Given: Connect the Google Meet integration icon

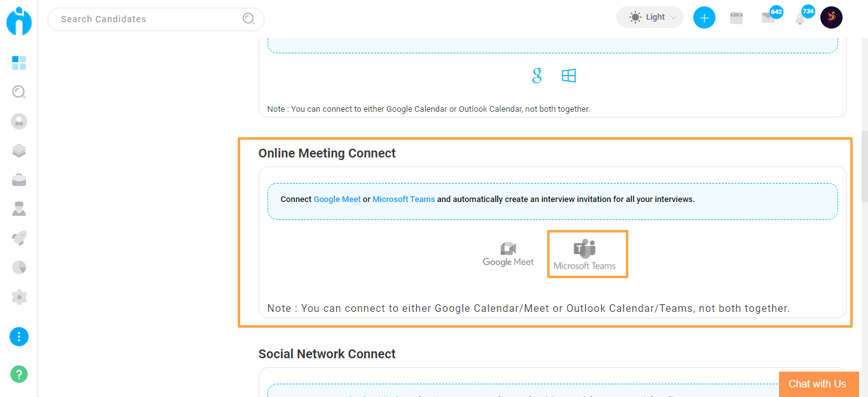Looking at the screenshot, I should click(508, 254).
